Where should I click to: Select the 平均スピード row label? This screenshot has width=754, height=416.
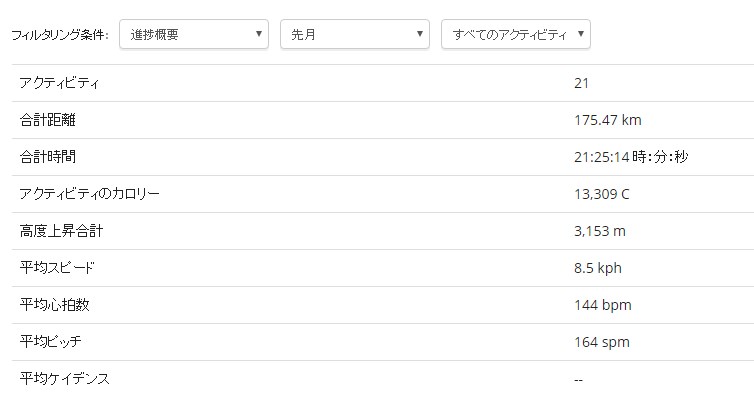[x=57, y=268]
